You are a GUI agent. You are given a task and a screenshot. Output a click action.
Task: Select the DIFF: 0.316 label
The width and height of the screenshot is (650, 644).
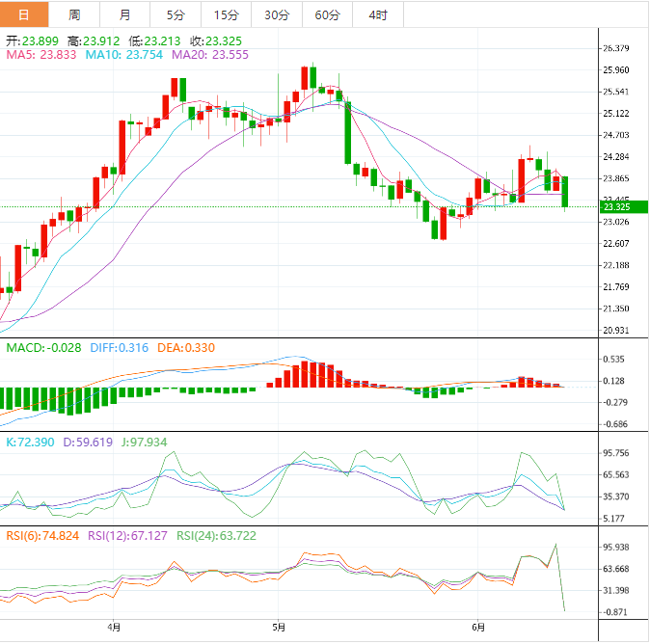(121, 347)
